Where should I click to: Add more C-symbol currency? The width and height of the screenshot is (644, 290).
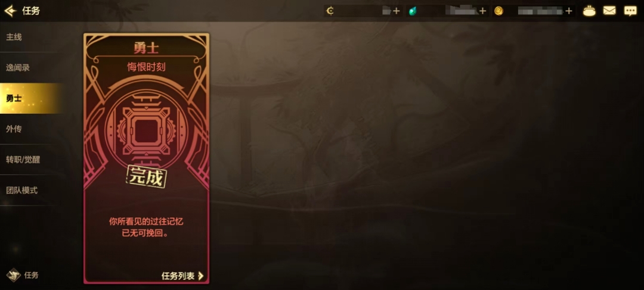point(397,11)
